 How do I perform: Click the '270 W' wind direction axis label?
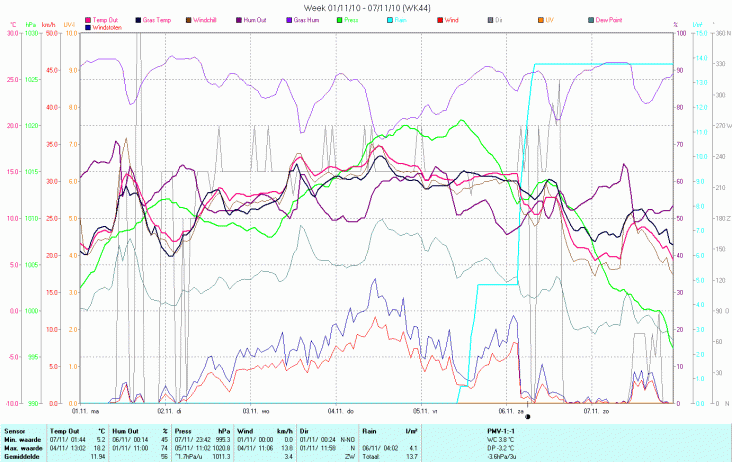[723, 126]
